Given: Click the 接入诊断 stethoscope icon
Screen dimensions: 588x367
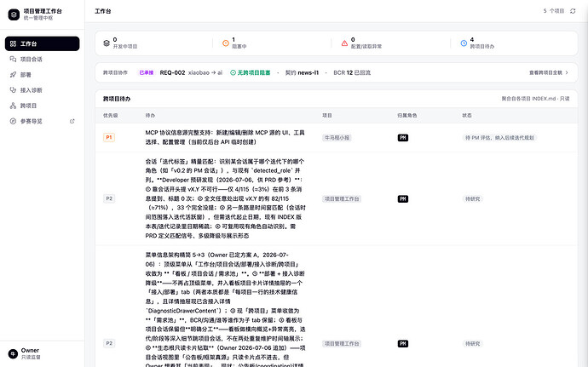Looking at the screenshot, I should tap(13, 90).
